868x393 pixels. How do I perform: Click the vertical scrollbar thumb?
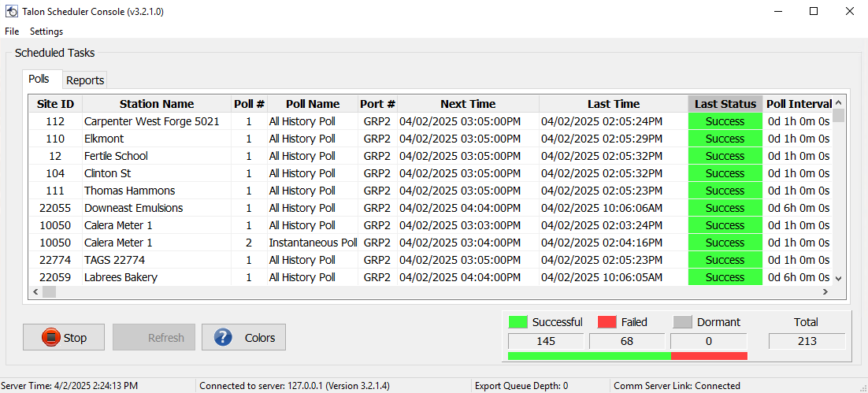click(x=838, y=115)
